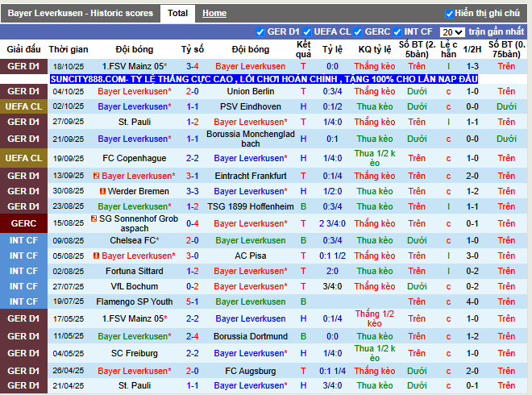Open the recent matches count dropdown
This screenshot has width=532, height=395.
[x=452, y=32]
